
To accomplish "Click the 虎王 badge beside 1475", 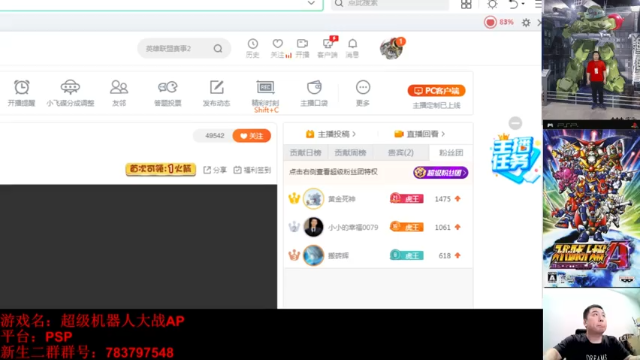I will [407, 199].
